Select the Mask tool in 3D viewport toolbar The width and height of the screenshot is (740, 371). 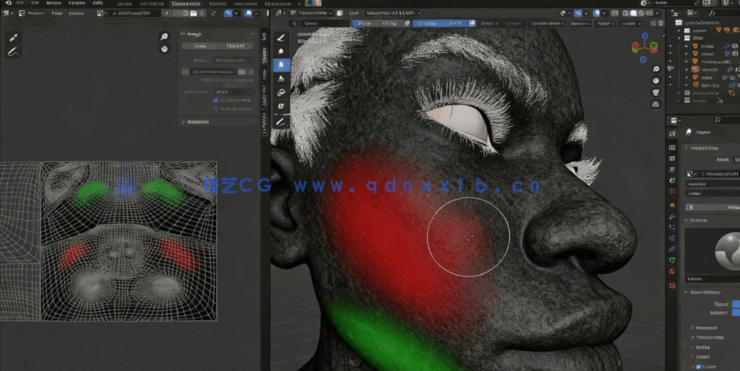(281, 106)
